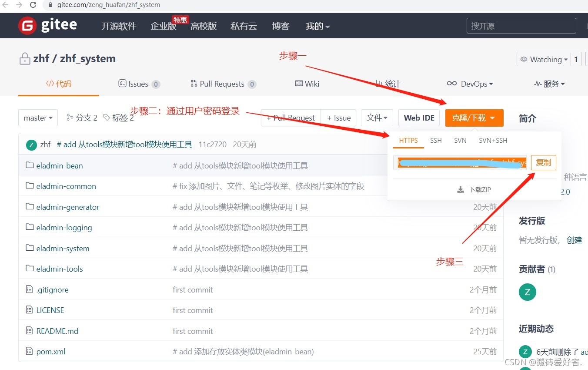Open commit hash 11c2720
Screen dimensions: 588x370
(212, 145)
